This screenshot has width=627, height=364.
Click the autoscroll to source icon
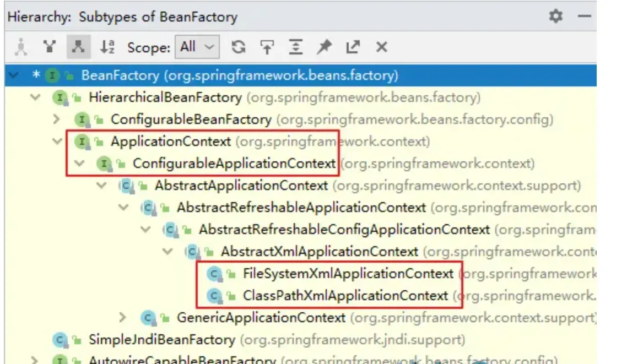(267, 47)
